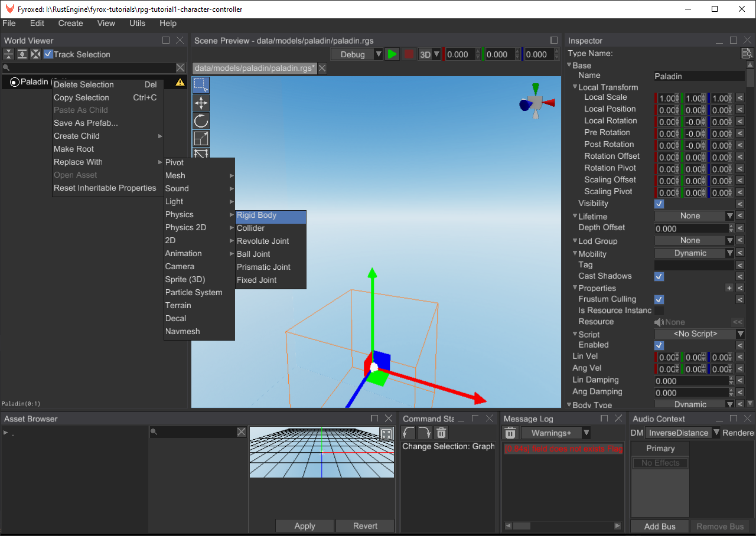Select the rectangle Select tool in scene toolbar
This screenshot has width=756, height=536.
(x=201, y=85)
